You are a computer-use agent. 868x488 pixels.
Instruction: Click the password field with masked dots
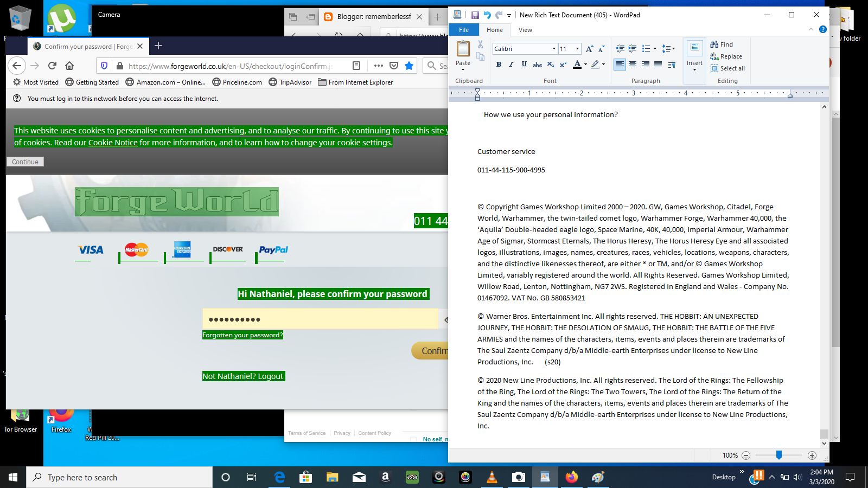coord(320,319)
